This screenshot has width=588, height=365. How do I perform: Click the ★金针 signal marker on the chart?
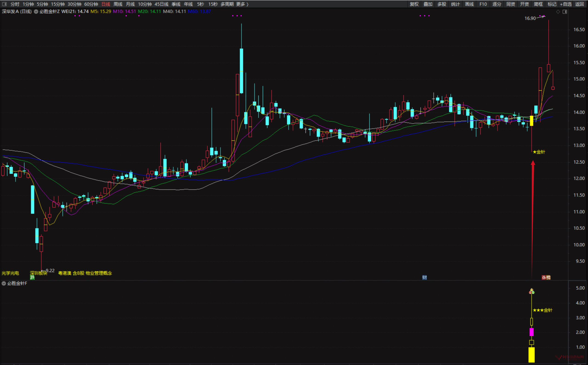click(539, 152)
